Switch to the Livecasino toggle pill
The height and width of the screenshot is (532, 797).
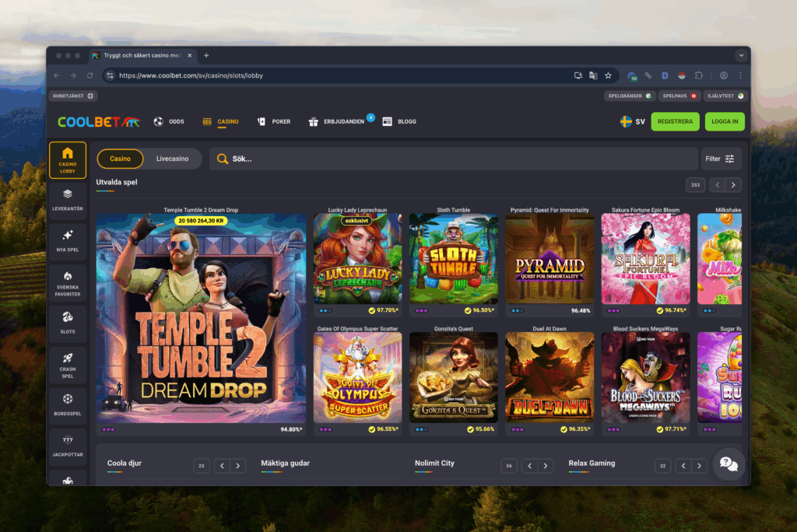click(172, 159)
